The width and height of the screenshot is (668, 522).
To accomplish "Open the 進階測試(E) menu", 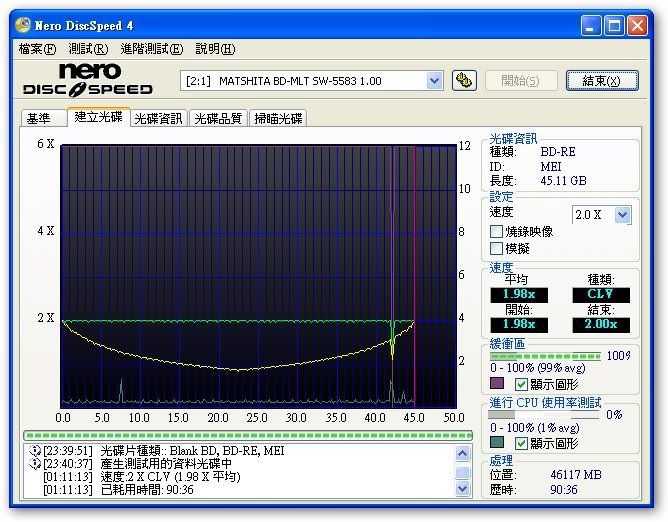I will coord(152,49).
